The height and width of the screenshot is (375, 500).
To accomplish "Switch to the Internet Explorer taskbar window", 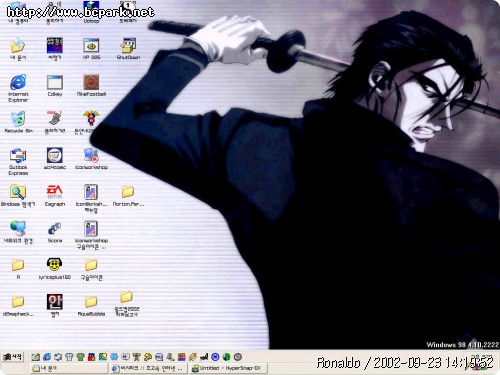I will (149, 368).
